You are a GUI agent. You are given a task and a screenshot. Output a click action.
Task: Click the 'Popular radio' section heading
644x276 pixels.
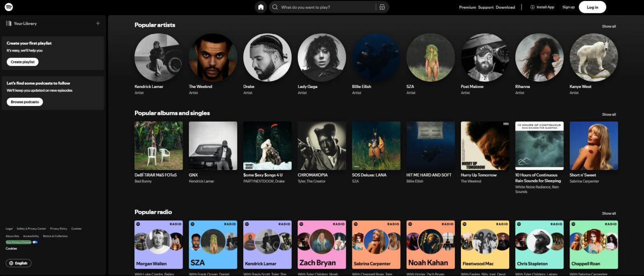(x=153, y=212)
